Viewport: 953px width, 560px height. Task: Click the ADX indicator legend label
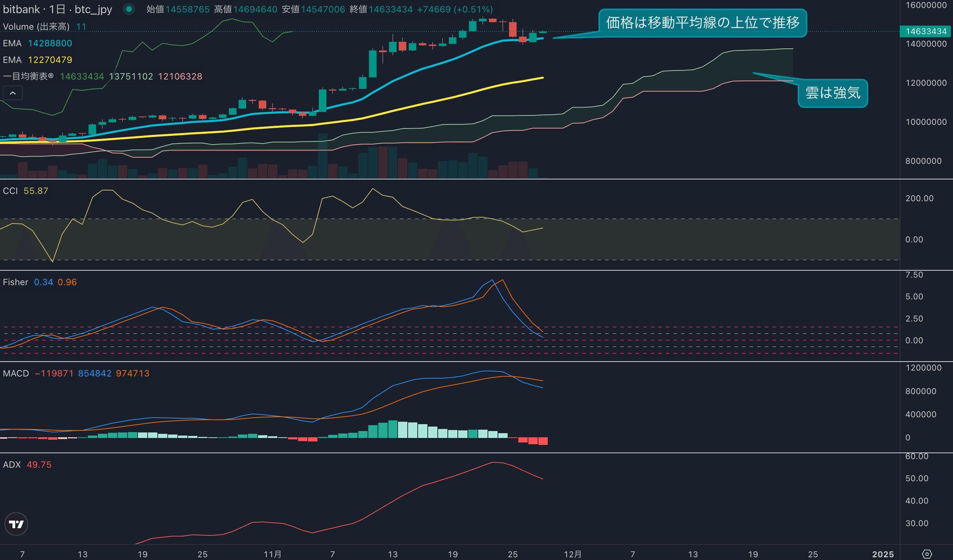tap(12, 465)
